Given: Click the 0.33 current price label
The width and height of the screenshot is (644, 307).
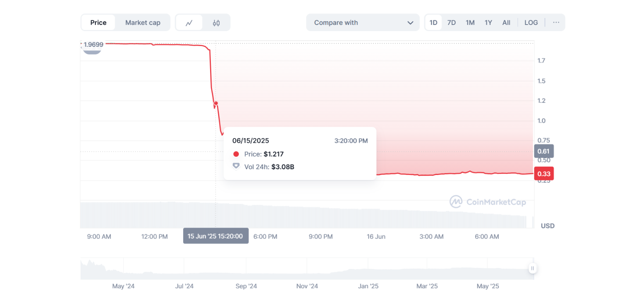Looking at the screenshot, I should [544, 174].
